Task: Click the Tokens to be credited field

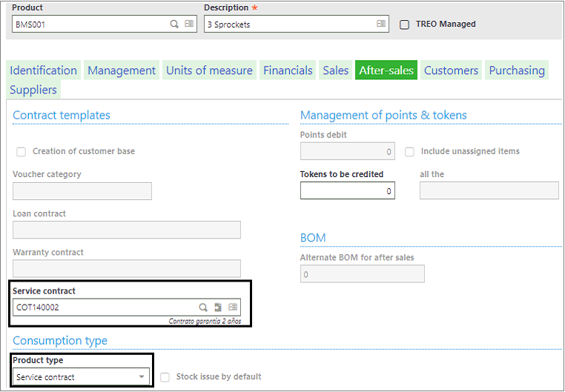Action: (347, 190)
